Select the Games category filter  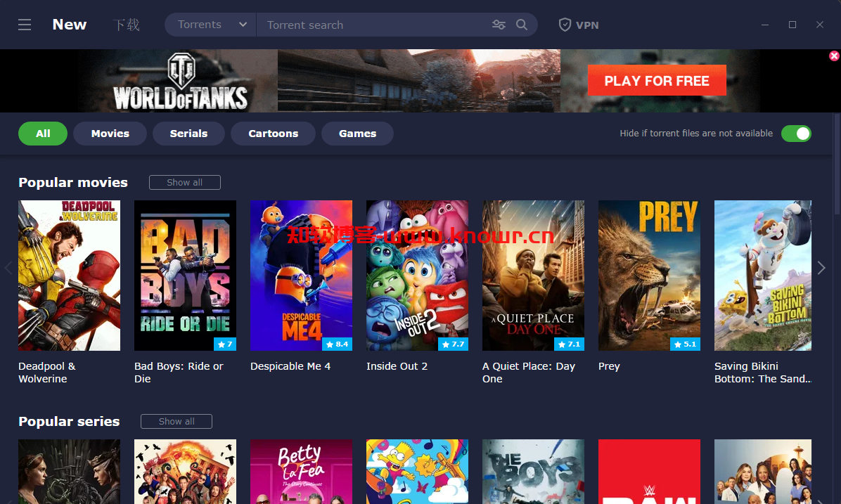point(357,134)
